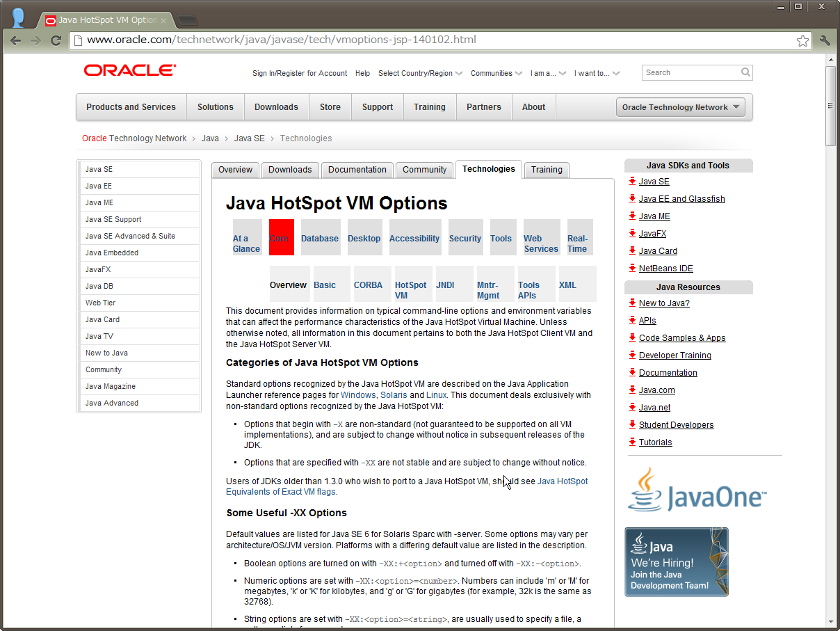Viewport: 840px width, 631px height.
Task: Open the Solaris launcher reference link
Action: [x=394, y=394]
